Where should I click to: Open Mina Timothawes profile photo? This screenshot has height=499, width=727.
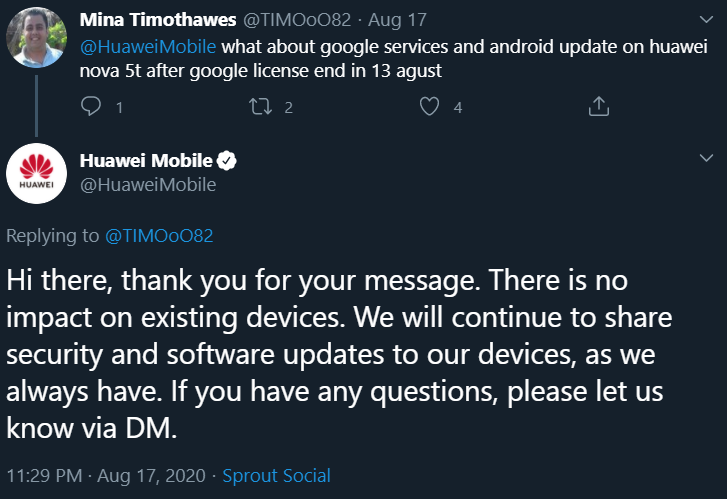pyautogui.click(x=37, y=38)
